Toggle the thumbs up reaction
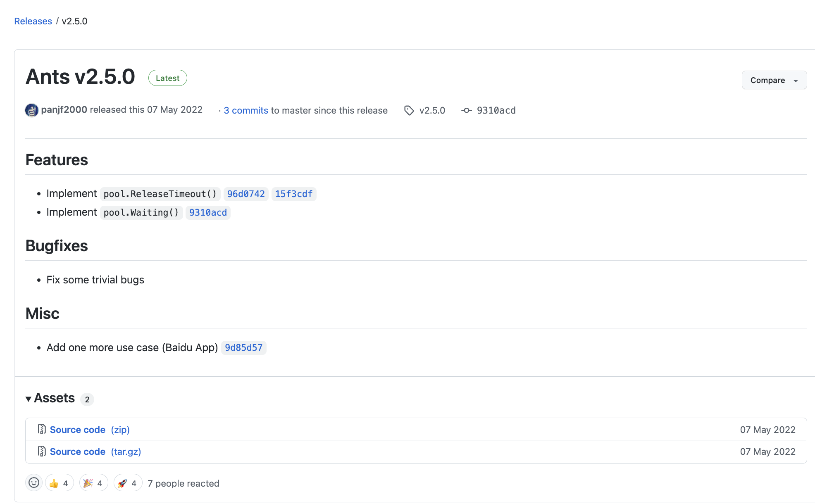This screenshot has width=815, height=504. [x=59, y=483]
